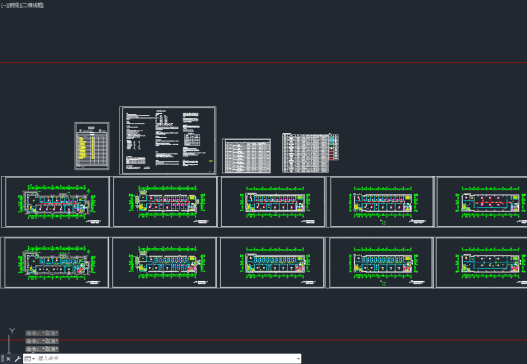Image resolution: width=527 pixels, height=364 pixels.
Task: Open the view direction control in viewport label
Action: (13, 5)
